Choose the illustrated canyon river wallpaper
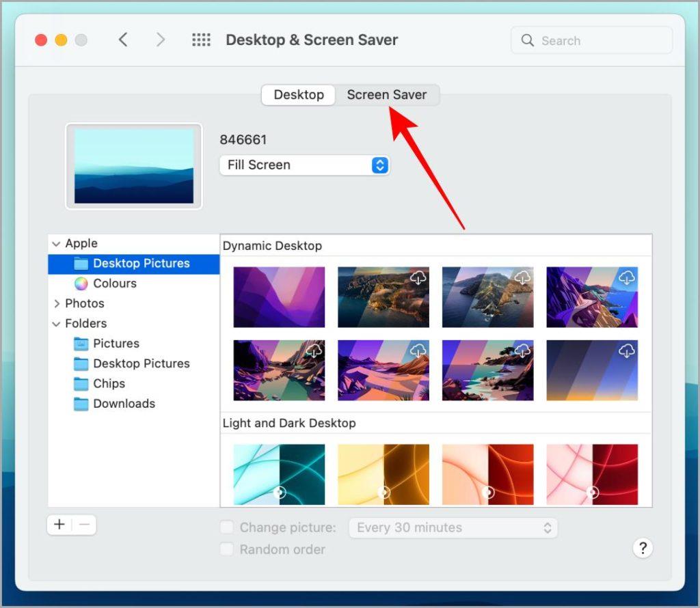Image resolution: width=700 pixels, height=608 pixels. pos(279,370)
